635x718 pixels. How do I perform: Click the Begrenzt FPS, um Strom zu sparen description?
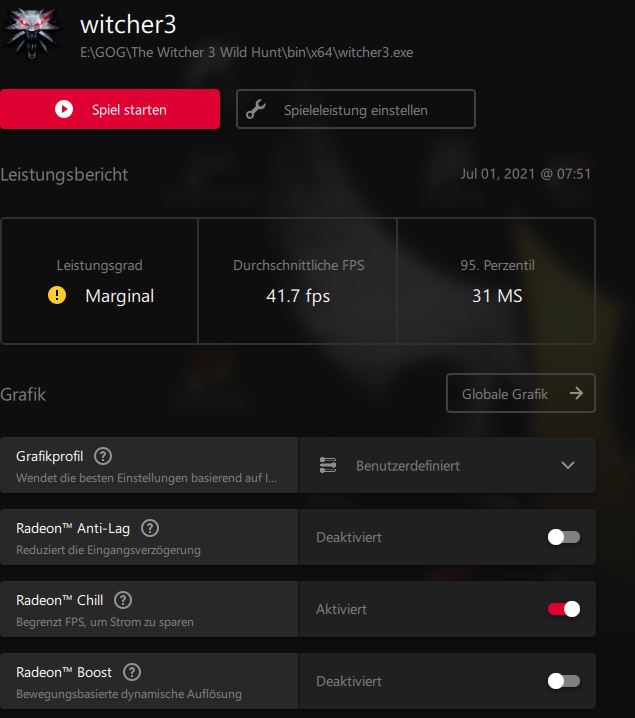pyautogui.click(x=105, y=622)
